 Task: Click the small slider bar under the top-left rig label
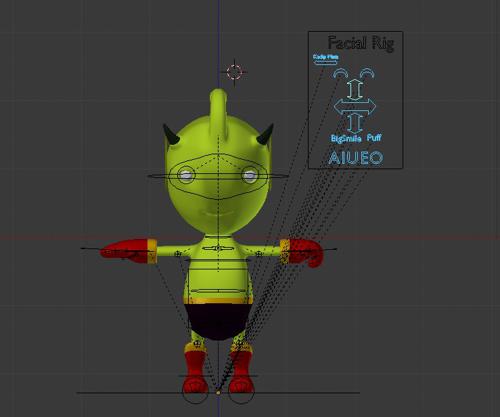[326, 62]
